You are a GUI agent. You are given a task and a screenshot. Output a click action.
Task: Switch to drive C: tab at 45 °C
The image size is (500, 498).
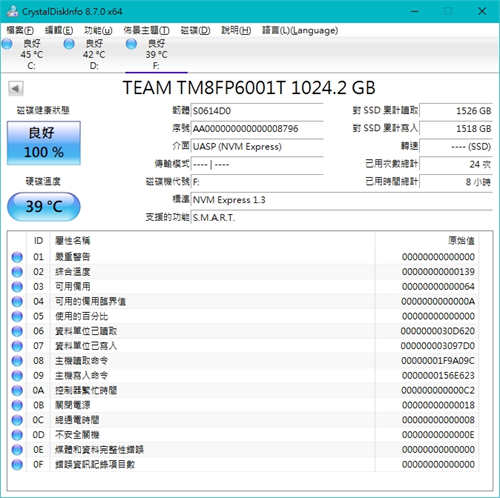(31, 54)
